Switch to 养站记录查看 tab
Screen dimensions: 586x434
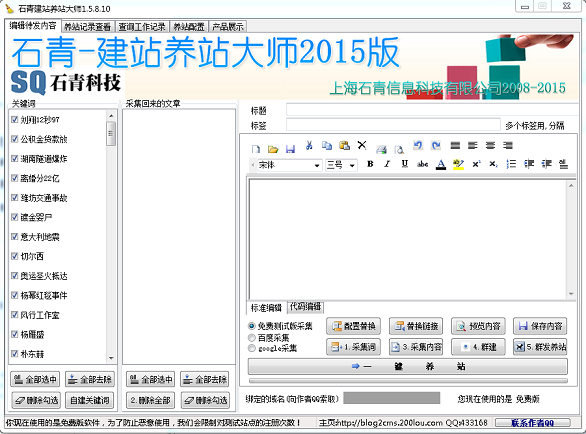(x=88, y=27)
